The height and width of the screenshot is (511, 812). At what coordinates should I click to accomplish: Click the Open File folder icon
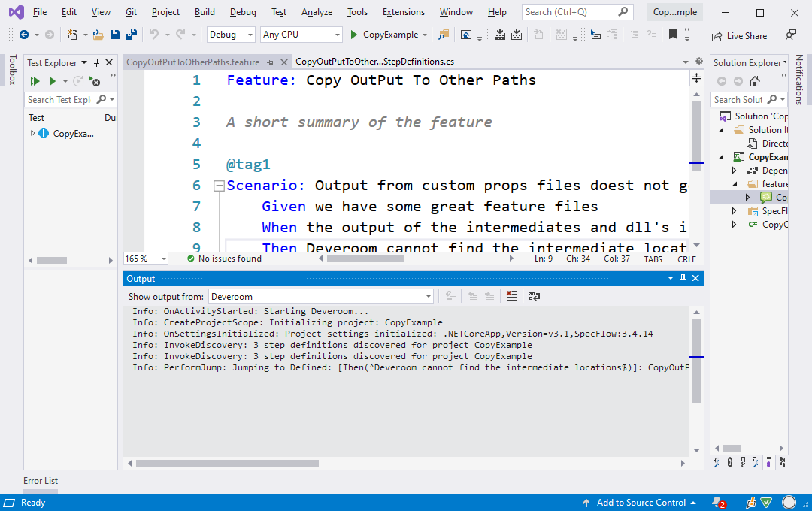[98, 35]
